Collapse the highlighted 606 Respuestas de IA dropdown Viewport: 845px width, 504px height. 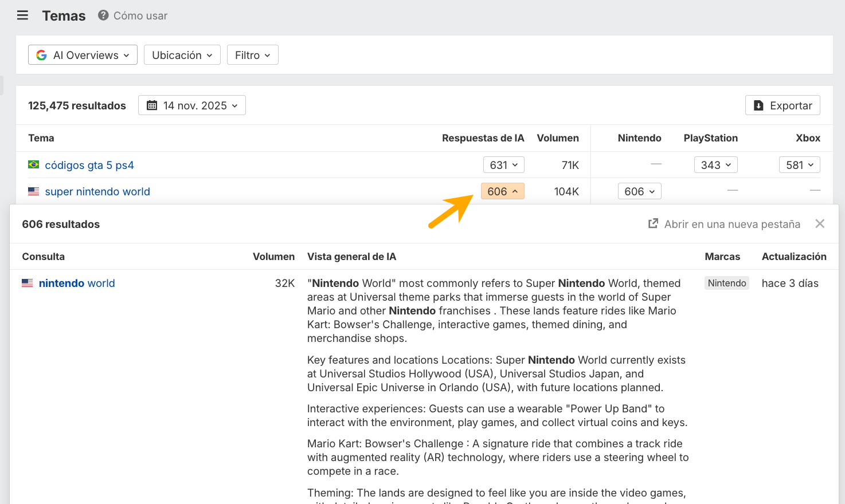[502, 191]
